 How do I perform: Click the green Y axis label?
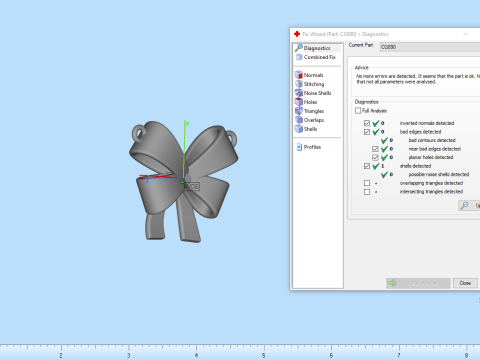(187, 123)
